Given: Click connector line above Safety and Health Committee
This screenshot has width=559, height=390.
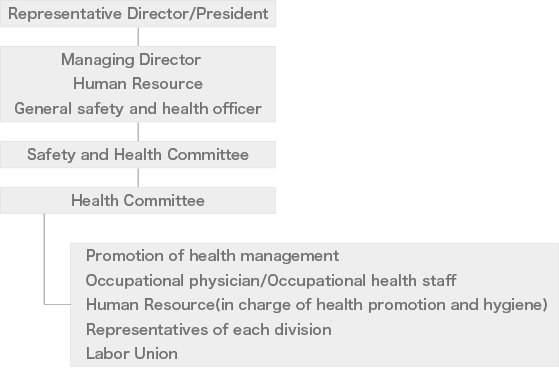Looking at the screenshot, I should tap(138, 132).
